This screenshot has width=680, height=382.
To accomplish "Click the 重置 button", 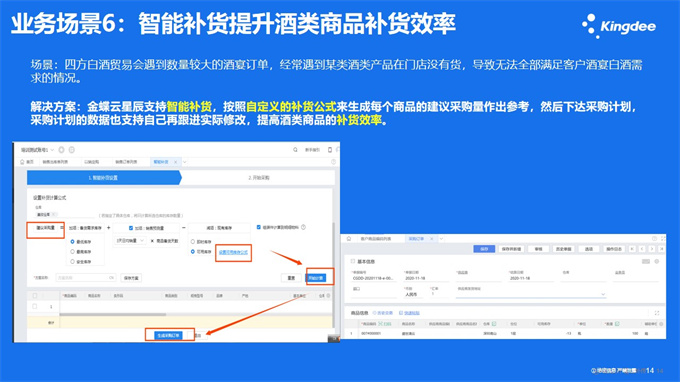I will pos(291,278).
